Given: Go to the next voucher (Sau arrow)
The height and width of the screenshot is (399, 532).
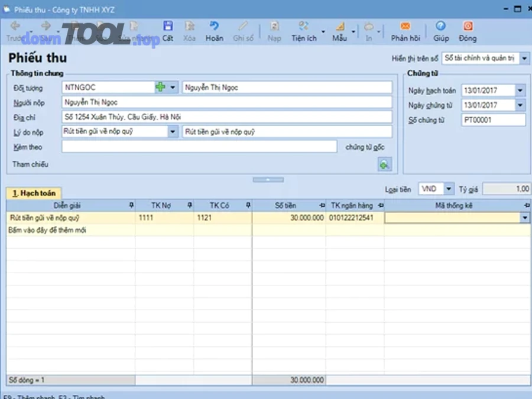Looking at the screenshot, I should tap(46, 31).
